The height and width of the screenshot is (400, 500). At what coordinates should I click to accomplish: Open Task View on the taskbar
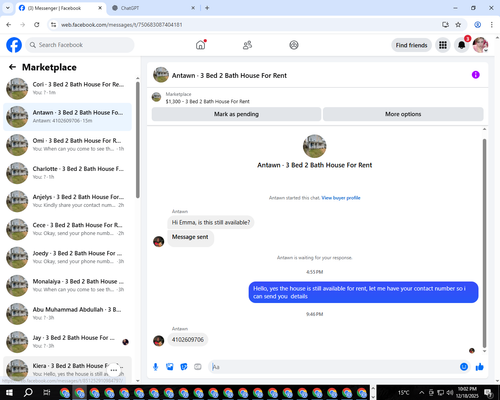(x=47, y=392)
